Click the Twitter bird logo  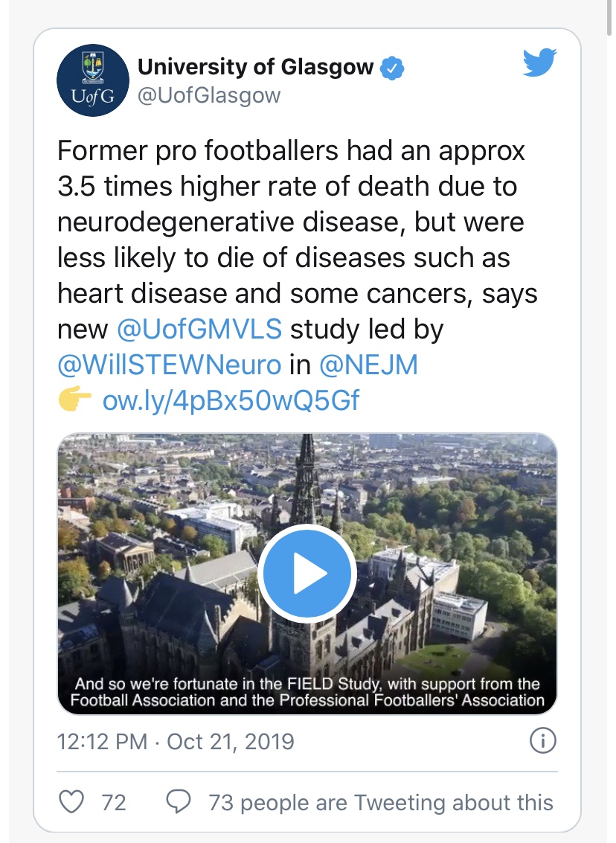pyautogui.click(x=539, y=64)
